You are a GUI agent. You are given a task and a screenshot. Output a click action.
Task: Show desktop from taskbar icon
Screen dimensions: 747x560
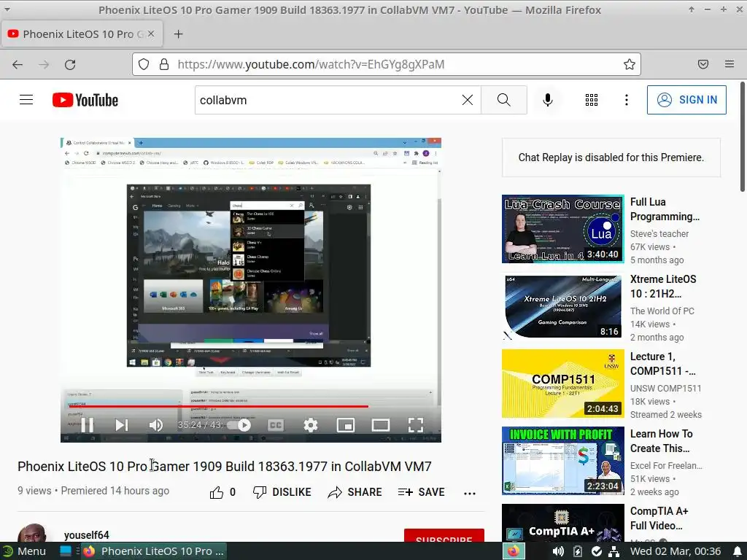point(65,551)
